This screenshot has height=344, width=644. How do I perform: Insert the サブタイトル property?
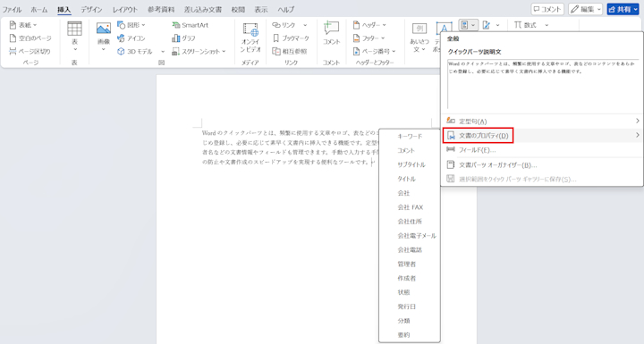pyautogui.click(x=410, y=164)
